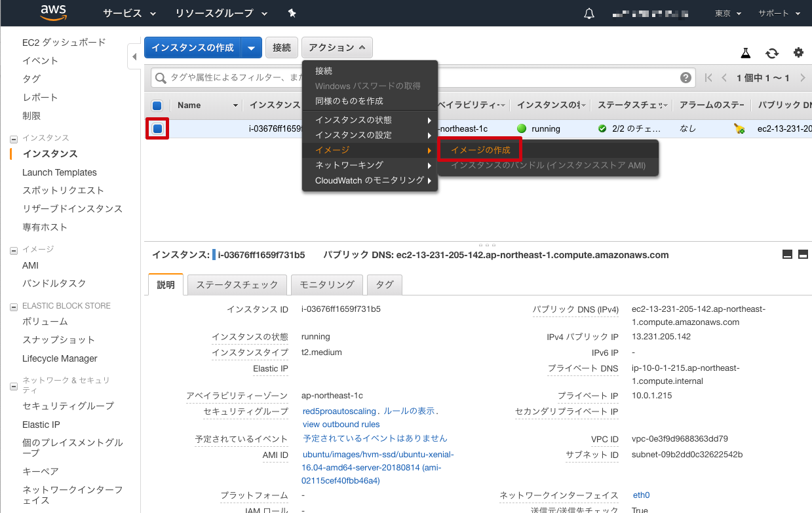Image resolution: width=812 pixels, height=513 pixels.
Task: Open the experiments flask icon
Action: pyautogui.click(x=746, y=53)
